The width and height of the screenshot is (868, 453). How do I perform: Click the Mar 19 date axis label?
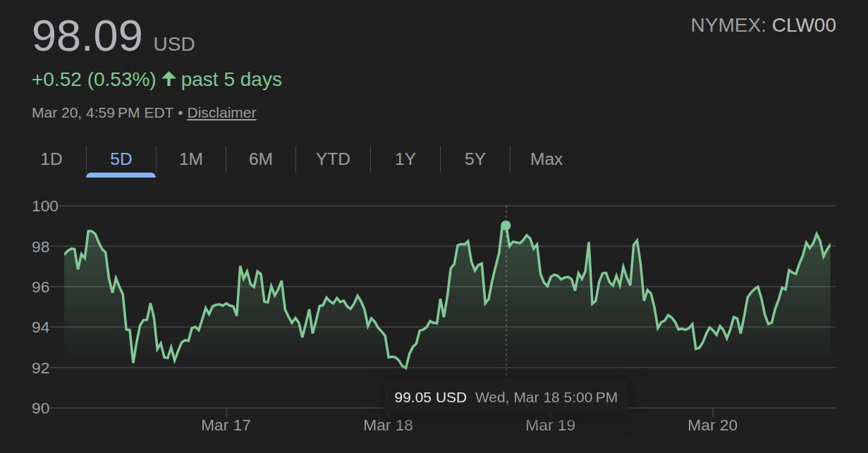(x=550, y=425)
